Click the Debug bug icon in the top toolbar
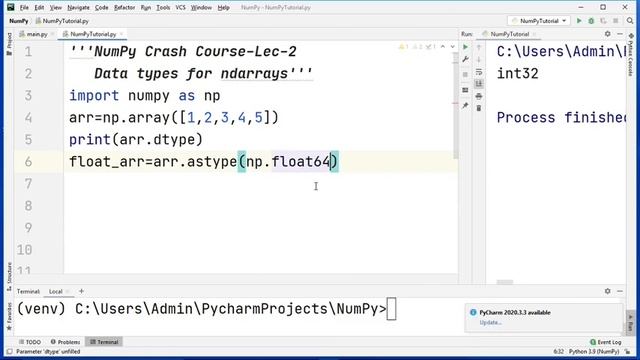The width and height of the screenshot is (640, 360). [591, 21]
